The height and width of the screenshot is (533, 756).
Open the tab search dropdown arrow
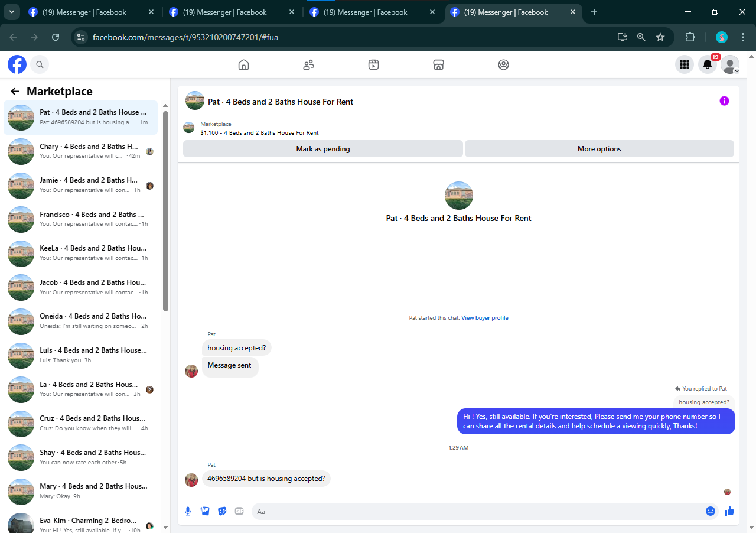tap(11, 12)
